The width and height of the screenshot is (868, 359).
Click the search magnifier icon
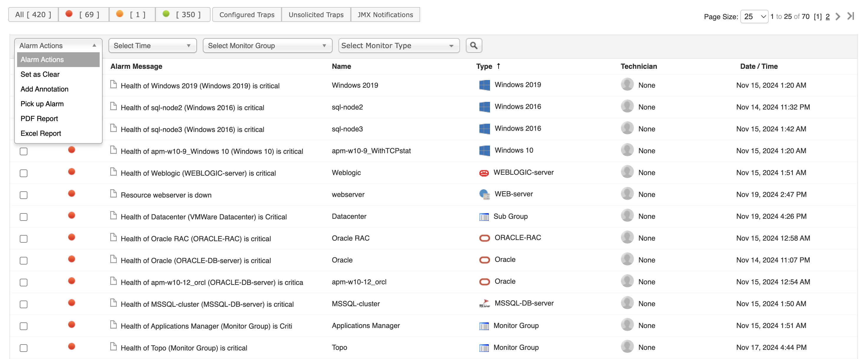tap(474, 45)
